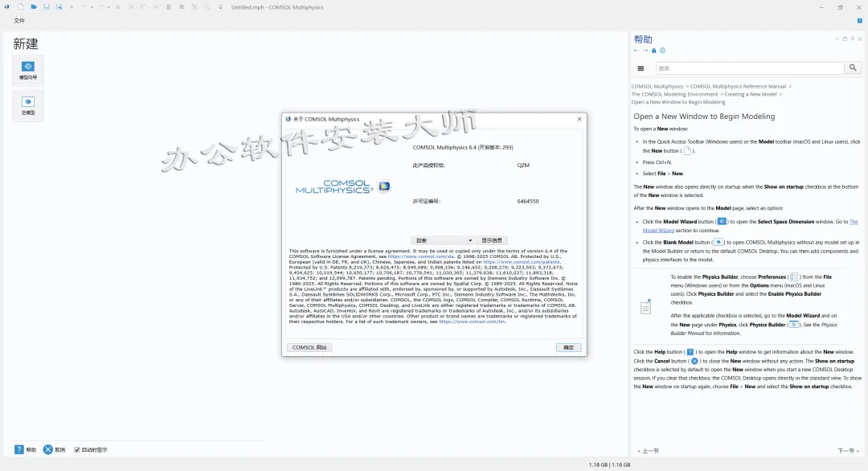Go to next section 下一节 in Help

tap(848, 451)
